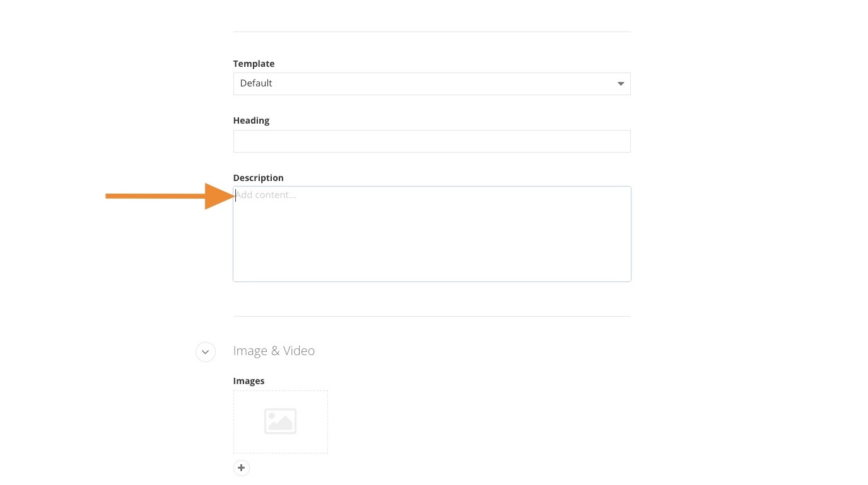This screenshot has height=485, width=868.
Task: Click the "Description" field label
Action: point(258,178)
